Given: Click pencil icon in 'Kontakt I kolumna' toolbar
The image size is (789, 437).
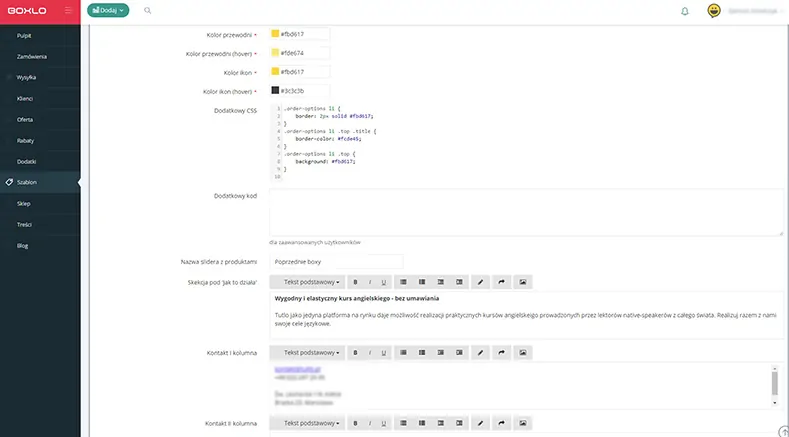Looking at the screenshot, I should coord(480,352).
